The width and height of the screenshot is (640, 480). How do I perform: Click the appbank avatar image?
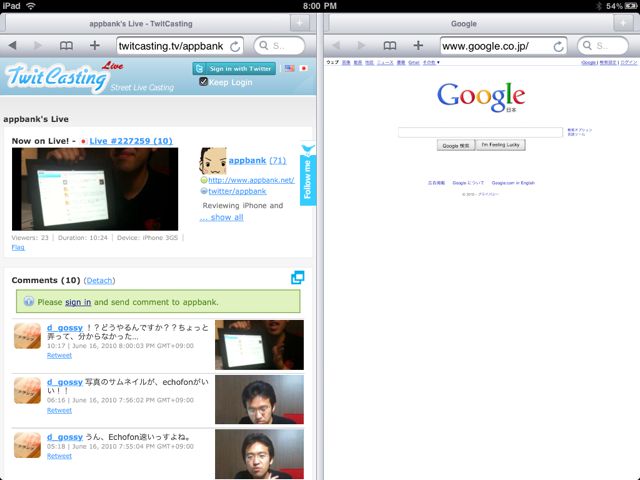click(213, 161)
